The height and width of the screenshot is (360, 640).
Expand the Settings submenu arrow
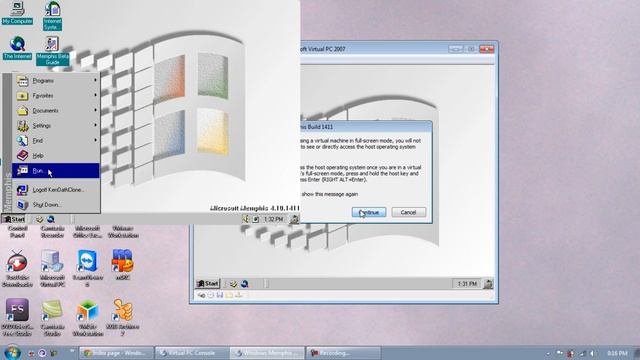[95, 125]
